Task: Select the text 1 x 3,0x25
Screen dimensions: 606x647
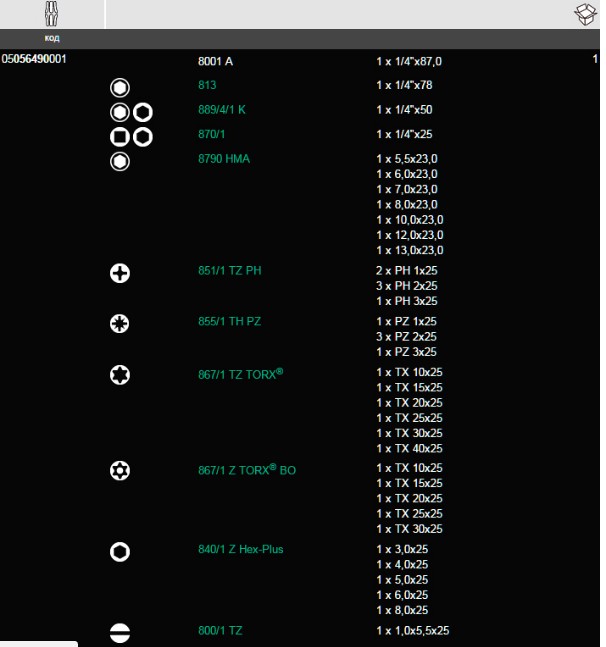Action: pyautogui.click(x=402, y=549)
